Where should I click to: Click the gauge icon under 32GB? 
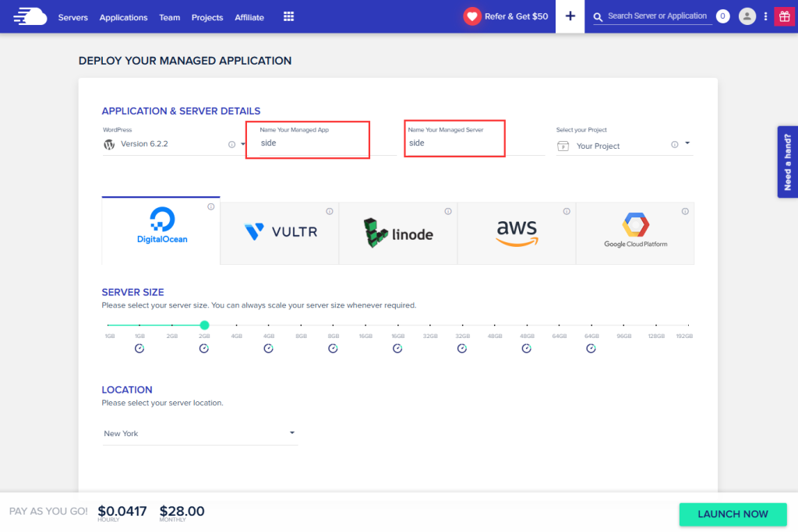[461, 348]
